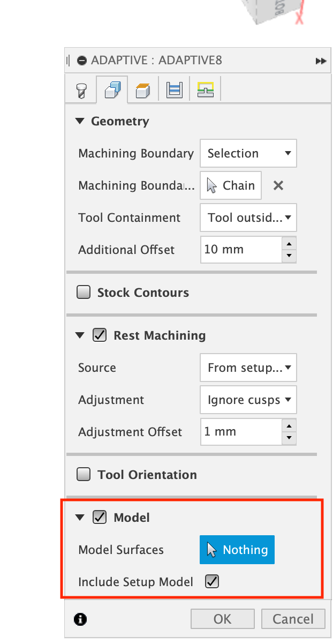This screenshot has height=644, width=333.
Task: Open the Tool tab
Action: [81, 89]
